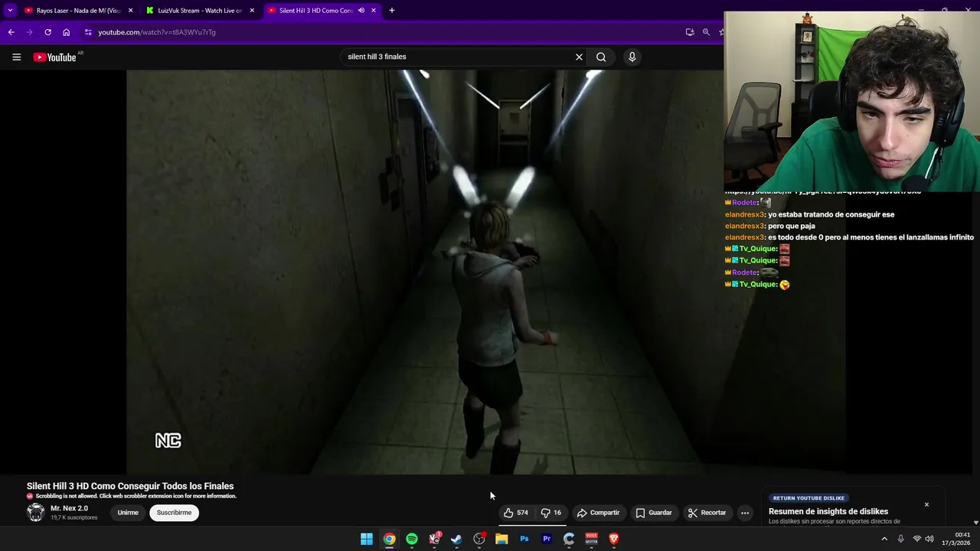
Task: Like the video with 574 likes
Action: coord(515,513)
